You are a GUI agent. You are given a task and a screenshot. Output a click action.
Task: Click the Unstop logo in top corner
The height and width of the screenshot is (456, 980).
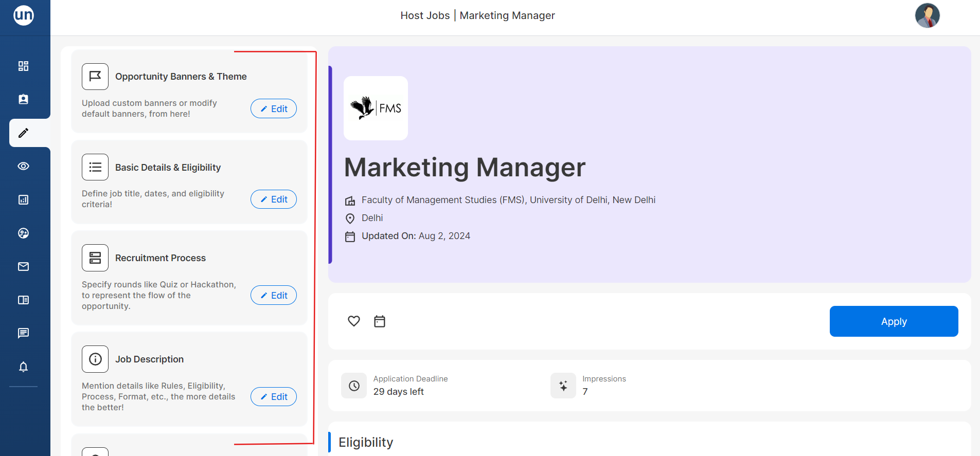(x=24, y=15)
